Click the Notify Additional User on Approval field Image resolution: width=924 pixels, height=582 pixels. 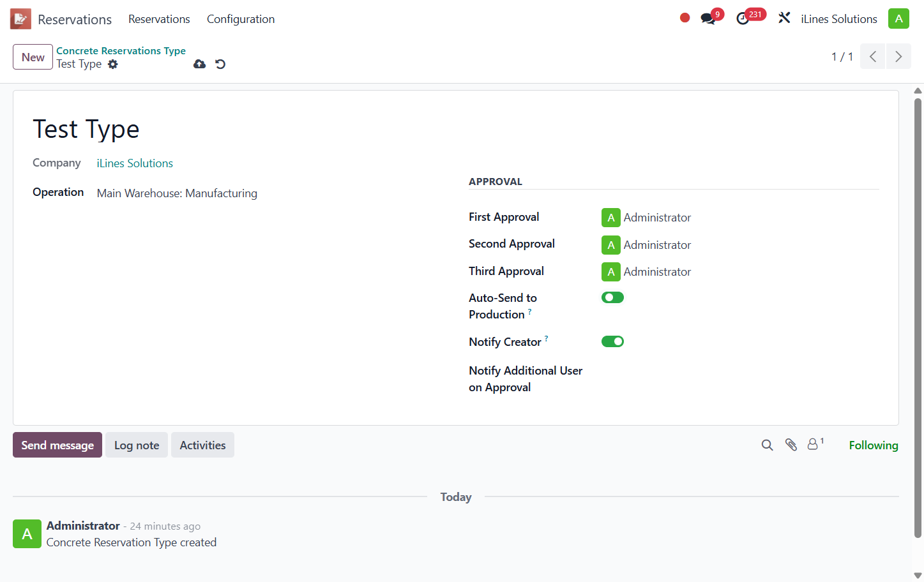pos(740,371)
